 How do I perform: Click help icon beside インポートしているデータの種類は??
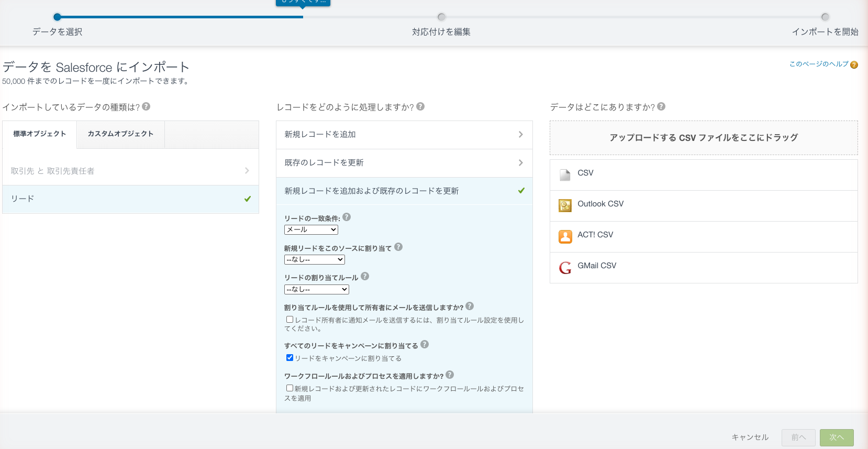point(146,106)
